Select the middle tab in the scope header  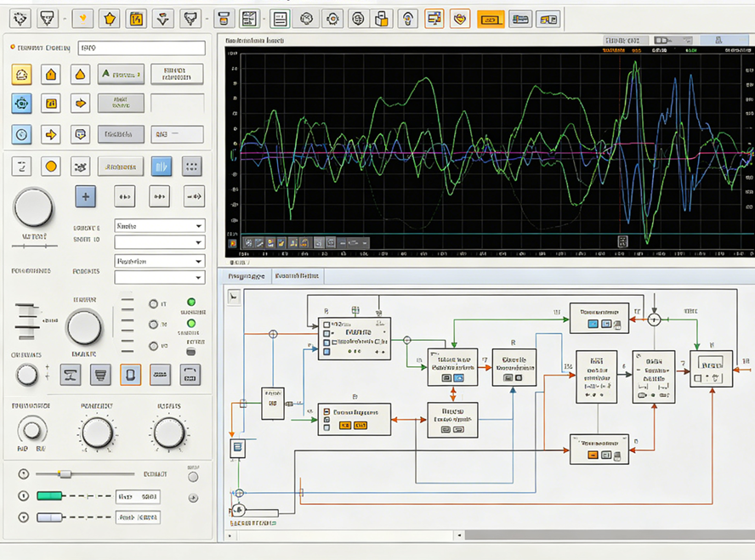(673, 41)
